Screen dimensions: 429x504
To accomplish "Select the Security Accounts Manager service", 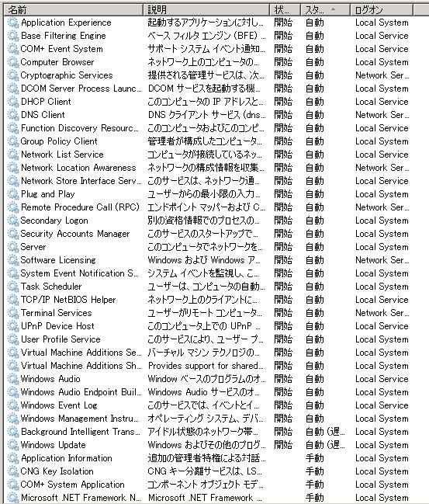I will 75,234.
